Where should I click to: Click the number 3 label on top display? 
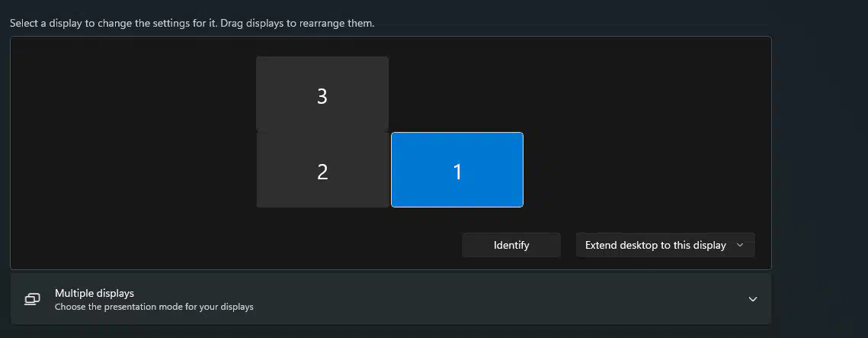point(322,96)
